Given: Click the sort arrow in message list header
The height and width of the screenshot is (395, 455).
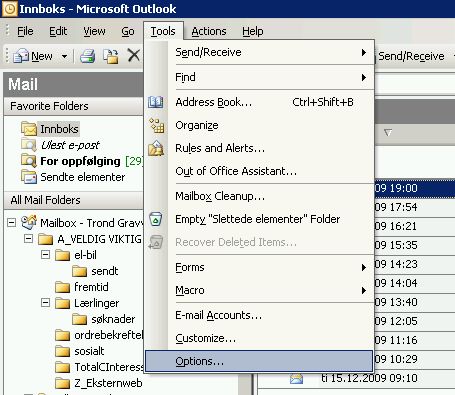Looking at the screenshot, I should click(x=387, y=133).
